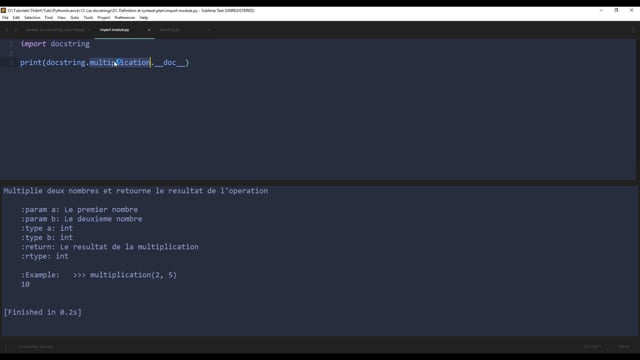The image size is (640, 360).
Task: Open the Find menu
Action: click(x=49, y=18)
